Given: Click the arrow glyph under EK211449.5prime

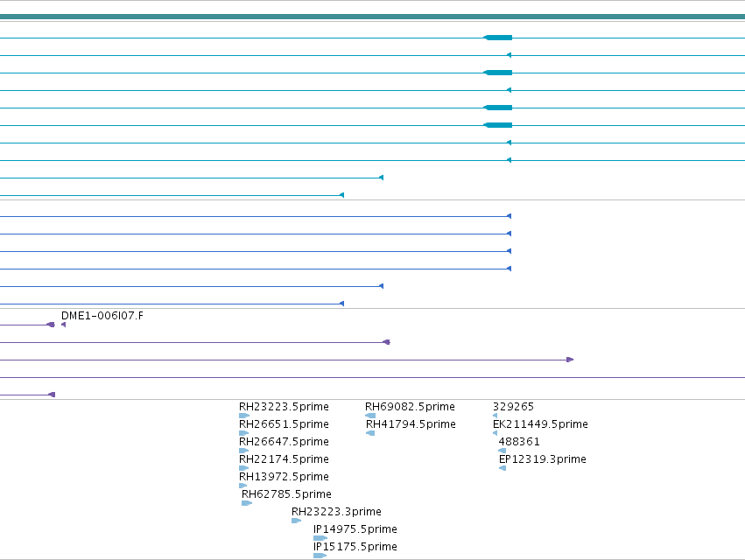Looking at the screenshot, I should (x=495, y=433).
